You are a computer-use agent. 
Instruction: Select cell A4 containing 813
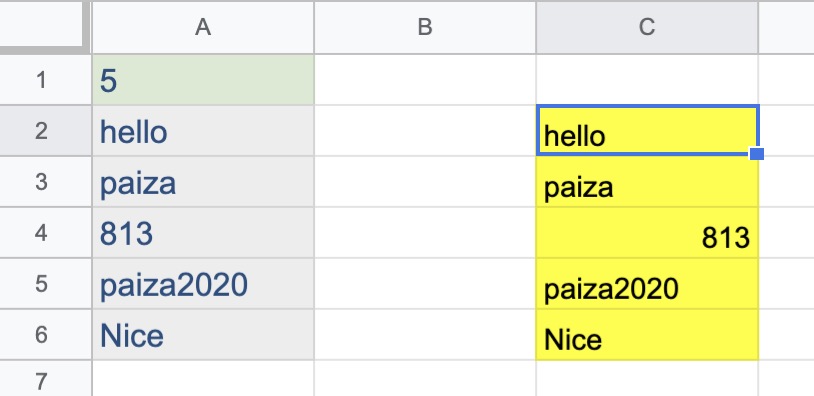coord(203,233)
